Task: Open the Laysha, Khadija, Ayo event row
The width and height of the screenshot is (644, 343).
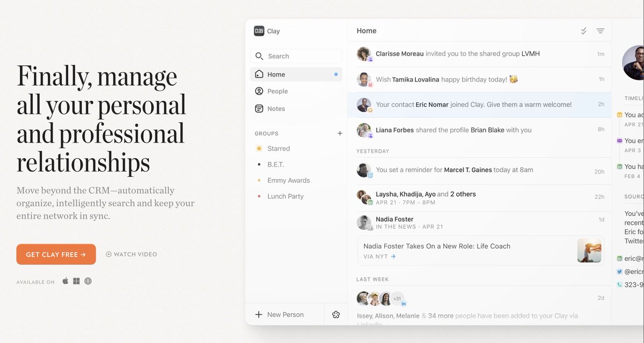Action: (x=480, y=198)
